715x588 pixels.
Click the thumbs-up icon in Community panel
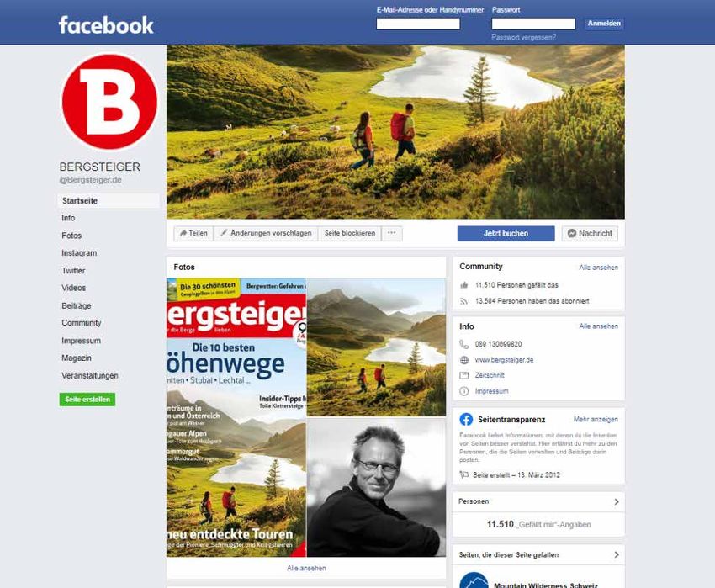(x=464, y=285)
